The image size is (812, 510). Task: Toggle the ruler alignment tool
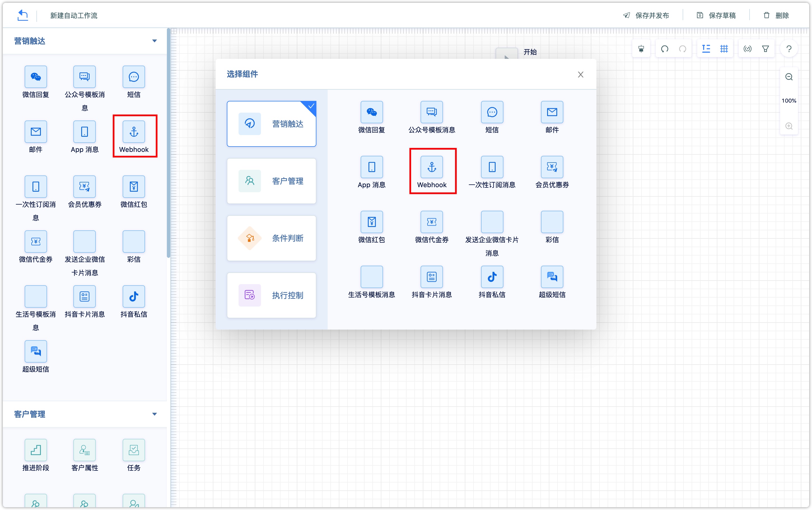[x=706, y=49]
